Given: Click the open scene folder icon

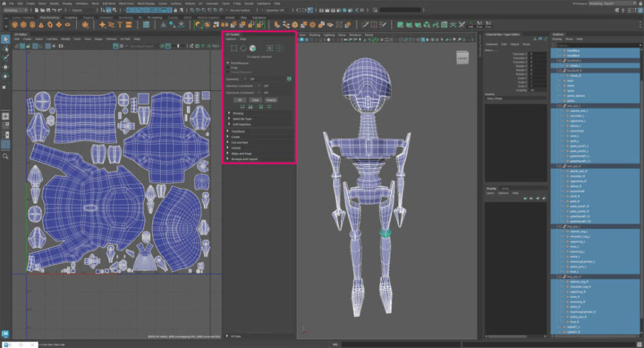Looking at the screenshot, I should tap(42, 10).
